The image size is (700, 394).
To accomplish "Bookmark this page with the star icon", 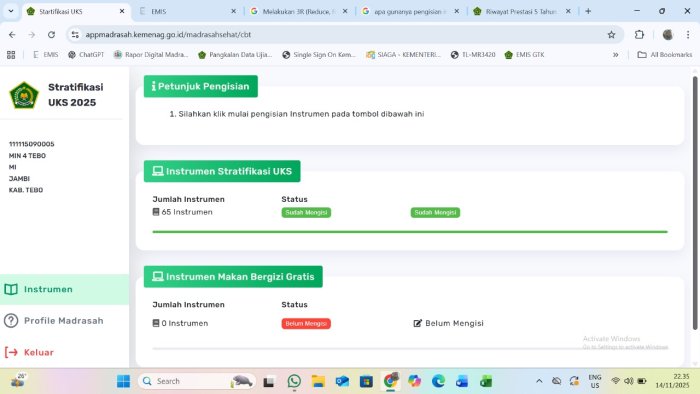I will [x=611, y=34].
